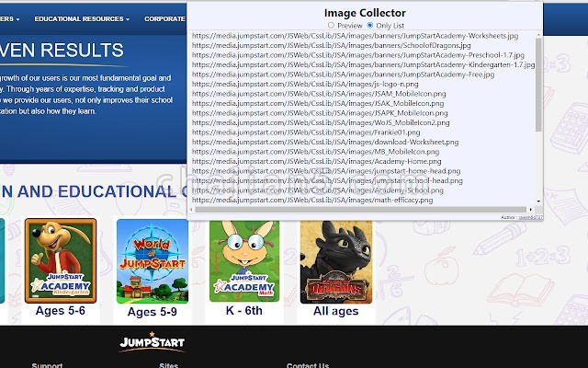Click the jumpstart-home-head.png URL
The width and height of the screenshot is (588, 368).
[x=326, y=171]
